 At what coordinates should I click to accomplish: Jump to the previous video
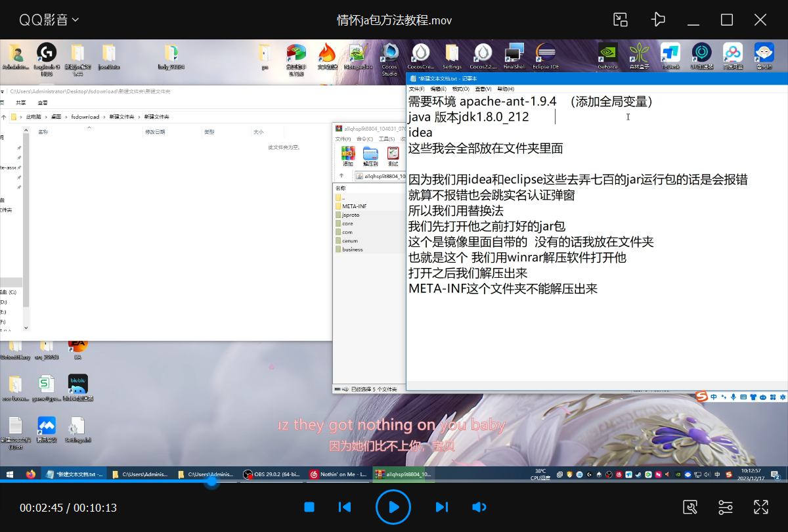pos(345,507)
